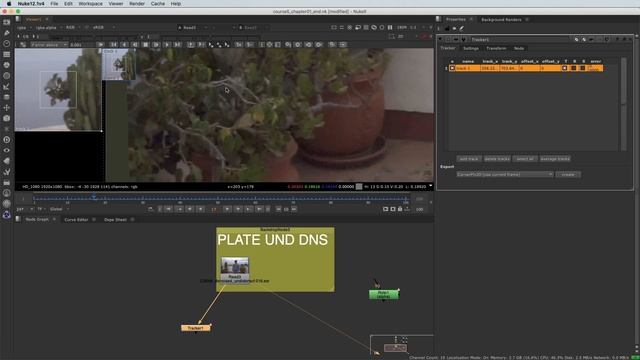Screen dimensions: 640x360
Task: Click the track forward button in tracker toolbar
Action: click(x=167, y=44)
